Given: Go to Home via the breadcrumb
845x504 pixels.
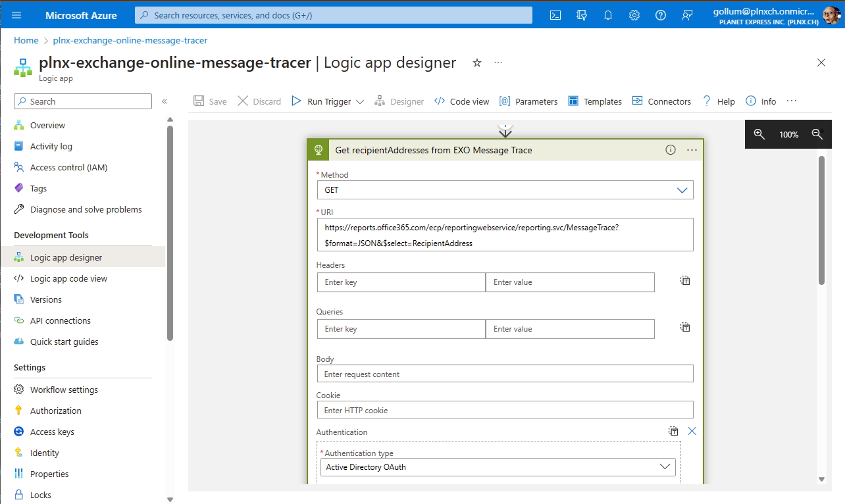Looking at the screenshot, I should [26, 40].
